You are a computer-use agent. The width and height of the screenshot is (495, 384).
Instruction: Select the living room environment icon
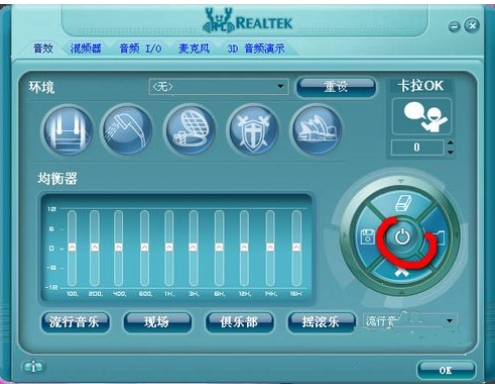(x=67, y=130)
